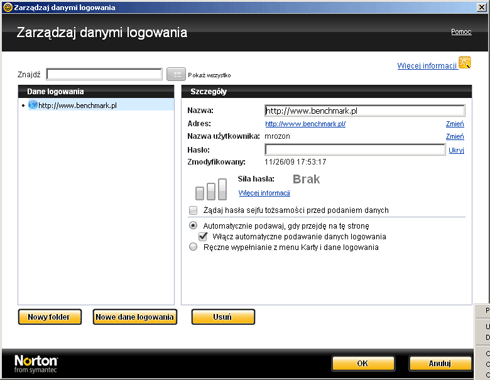Viewport: 490px width, 380px height.
Task: Click into the Nazwa text field
Action: tap(365, 111)
